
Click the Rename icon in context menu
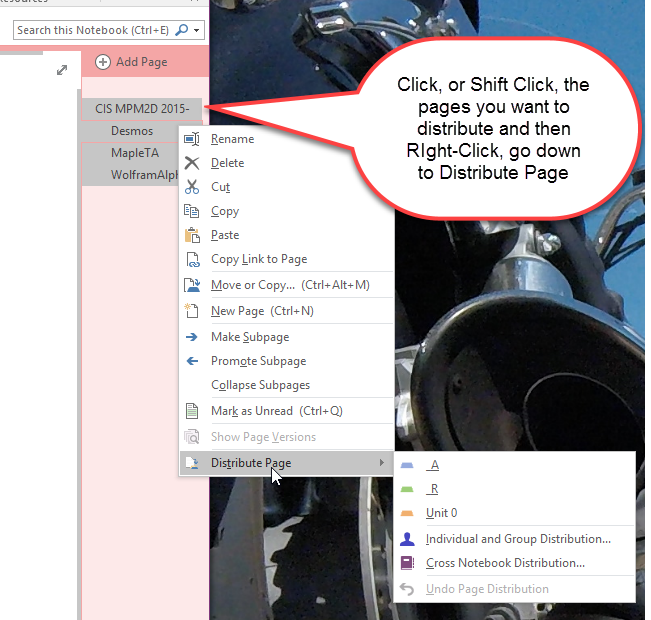192,139
